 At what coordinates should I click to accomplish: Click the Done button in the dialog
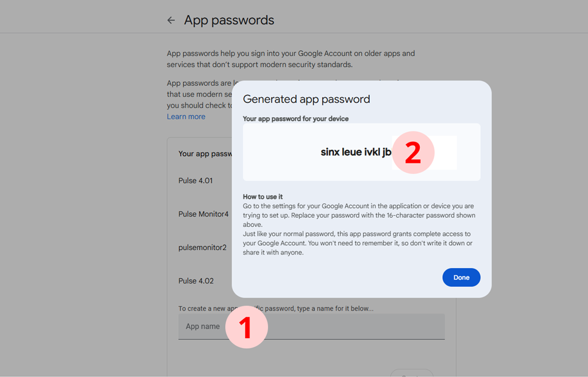[461, 277]
